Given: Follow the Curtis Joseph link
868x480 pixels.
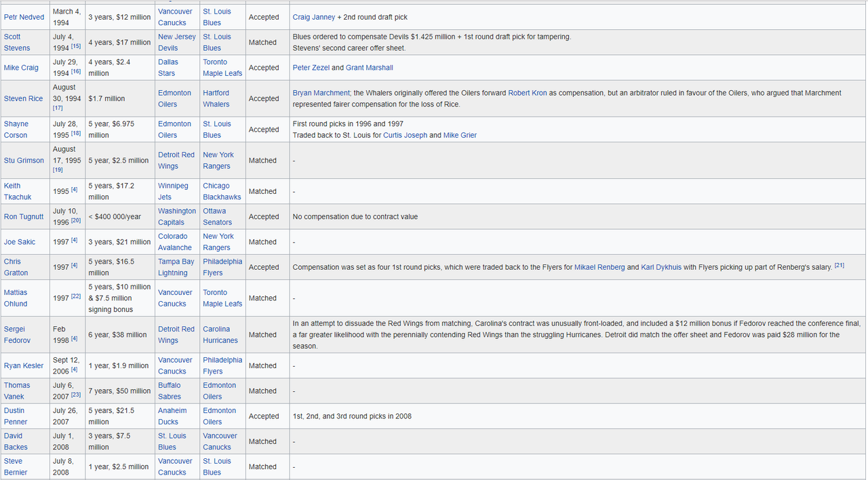Looking at the screenshot, I should [x=406, y=136].
